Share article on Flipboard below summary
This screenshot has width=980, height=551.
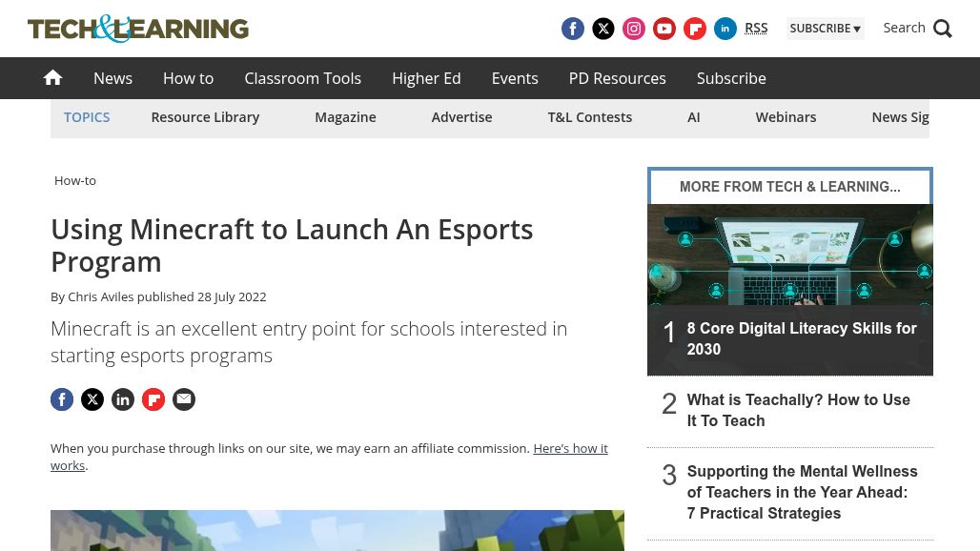tap(153, 399)
